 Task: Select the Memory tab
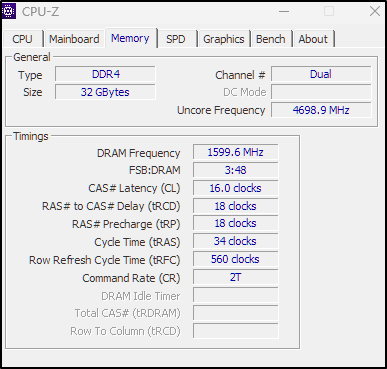click(130, 38)
